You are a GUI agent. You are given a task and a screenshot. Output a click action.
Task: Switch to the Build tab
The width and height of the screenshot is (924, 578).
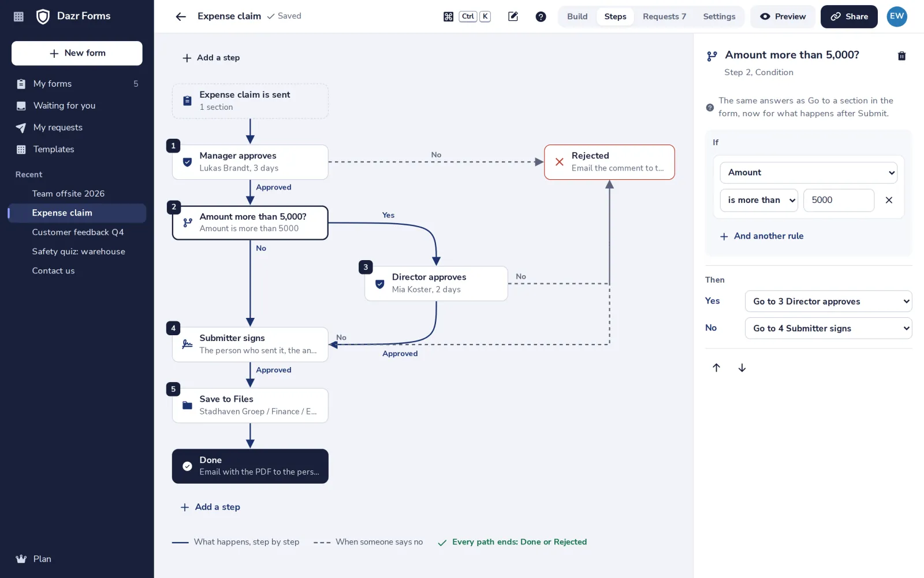(577, 17)
